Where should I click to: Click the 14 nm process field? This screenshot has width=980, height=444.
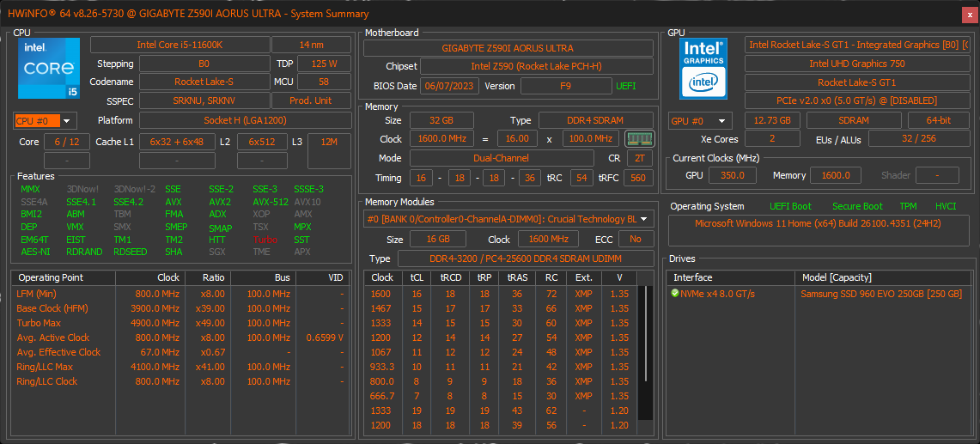pyautogui.click(x=311, y=45)
